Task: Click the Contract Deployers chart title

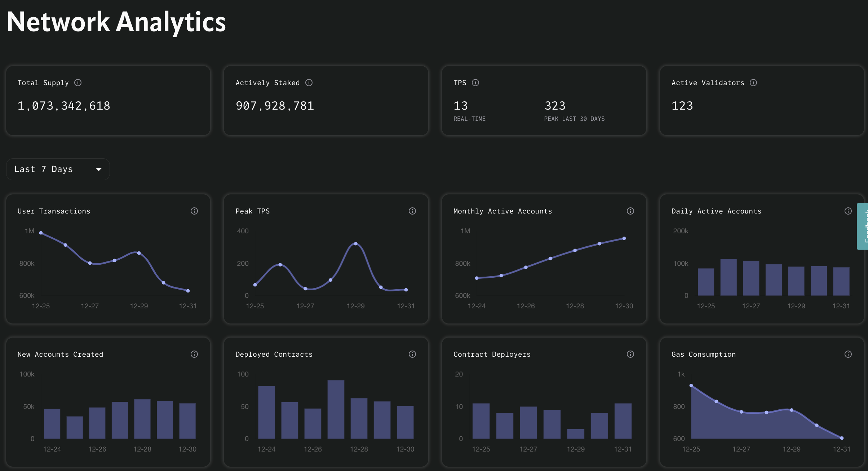Action: pyautogui.click(x=492, y=354)
